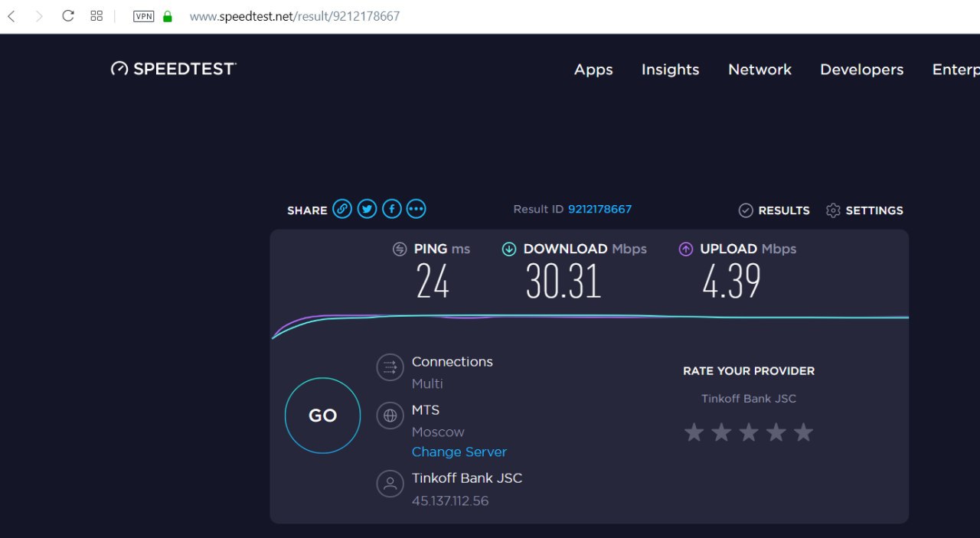Share result on Twitter icon
Viewport: 980px width, 538px height.
tap(367, 209)
